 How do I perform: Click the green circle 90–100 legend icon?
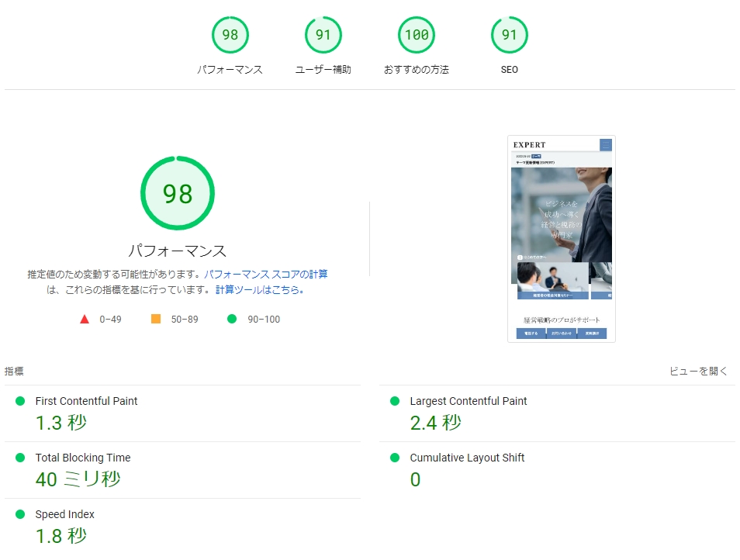point(231,319)
